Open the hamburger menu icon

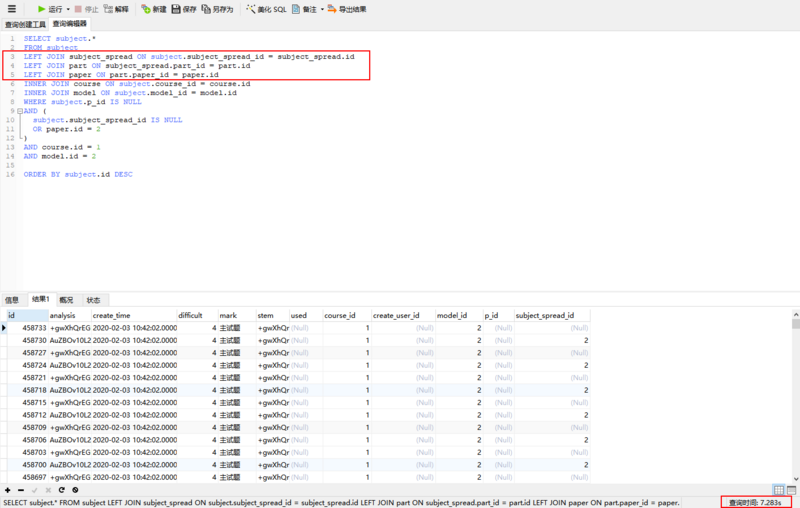pyautogui.click(x=12, y=9)
